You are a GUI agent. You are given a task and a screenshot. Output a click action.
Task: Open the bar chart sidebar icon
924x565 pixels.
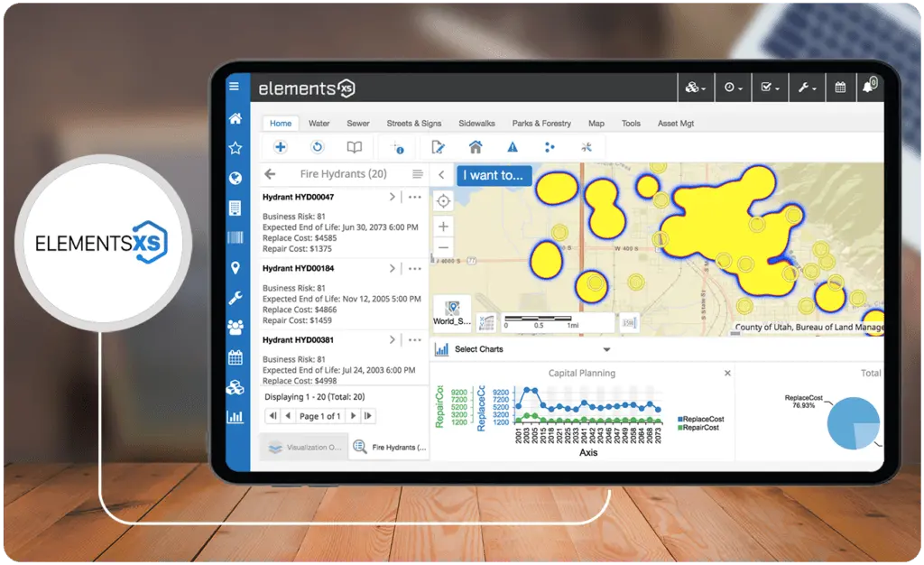click(x=236, y=417)
